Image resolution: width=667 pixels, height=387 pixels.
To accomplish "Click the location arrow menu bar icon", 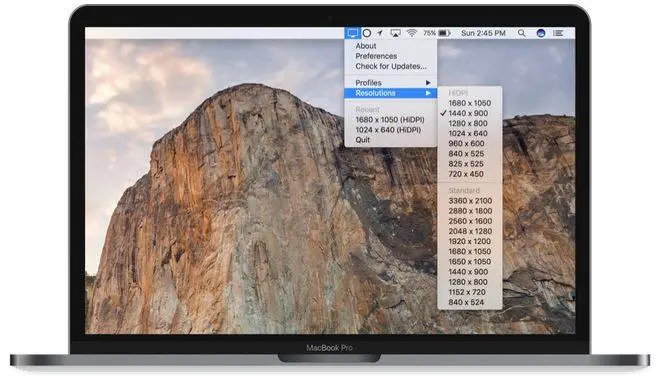I will [x=380, y=33].
